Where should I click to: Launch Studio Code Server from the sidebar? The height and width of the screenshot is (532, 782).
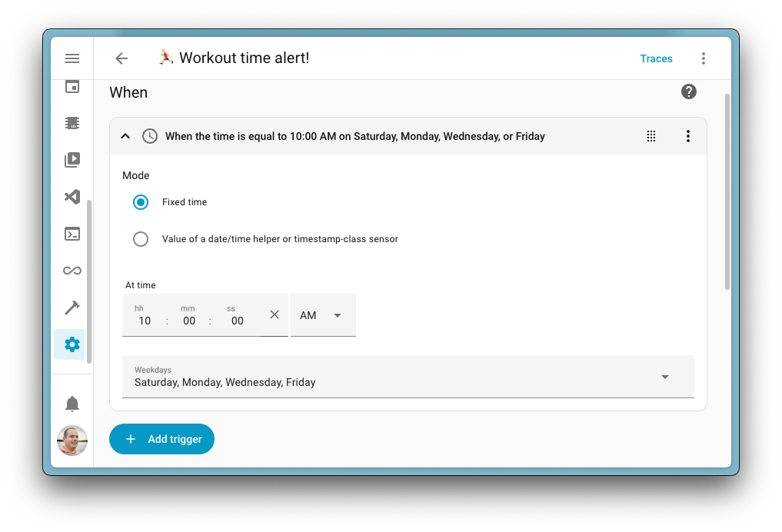pos(72,197)
